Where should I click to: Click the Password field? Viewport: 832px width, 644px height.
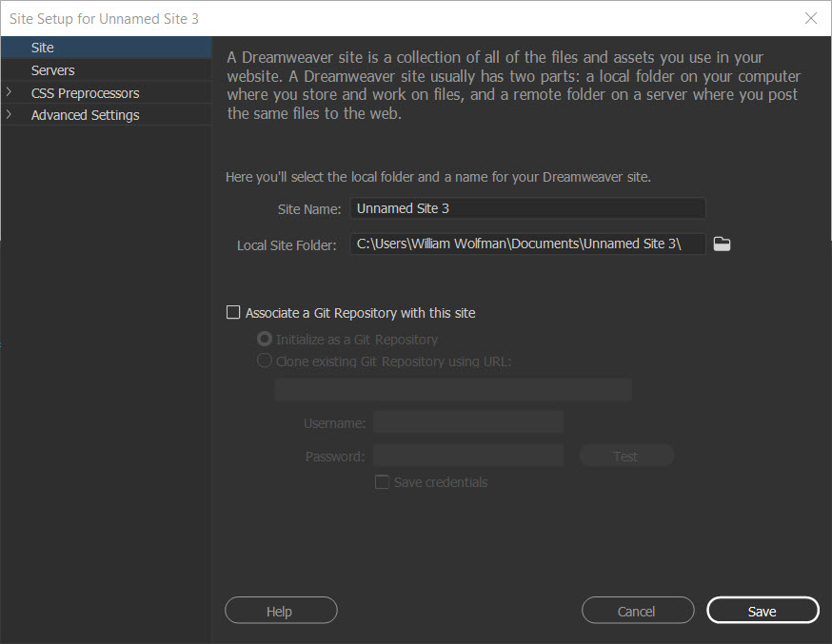tap(468, 456)
